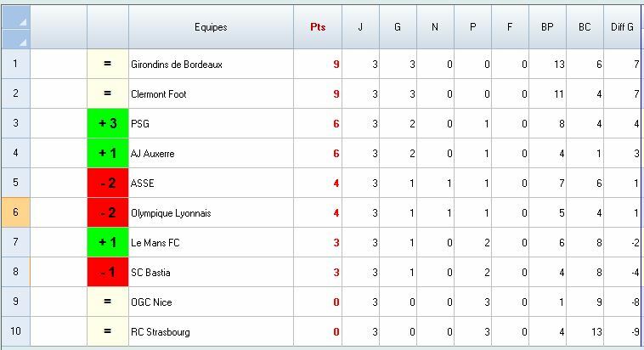Click the equals indicator for RC Strasbourg

coord(108,332)
